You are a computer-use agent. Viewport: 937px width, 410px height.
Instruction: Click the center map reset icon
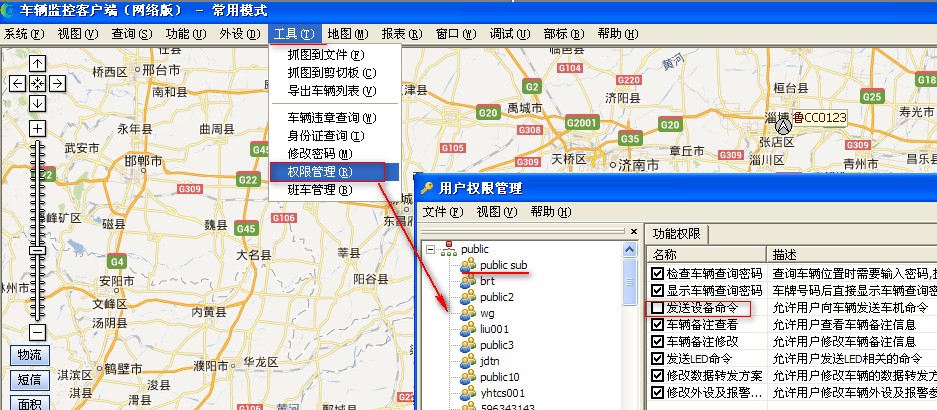point(37,83)
